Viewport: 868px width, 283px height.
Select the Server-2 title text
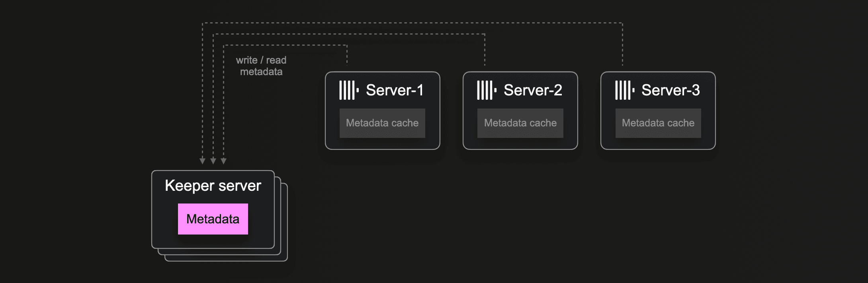533,90
